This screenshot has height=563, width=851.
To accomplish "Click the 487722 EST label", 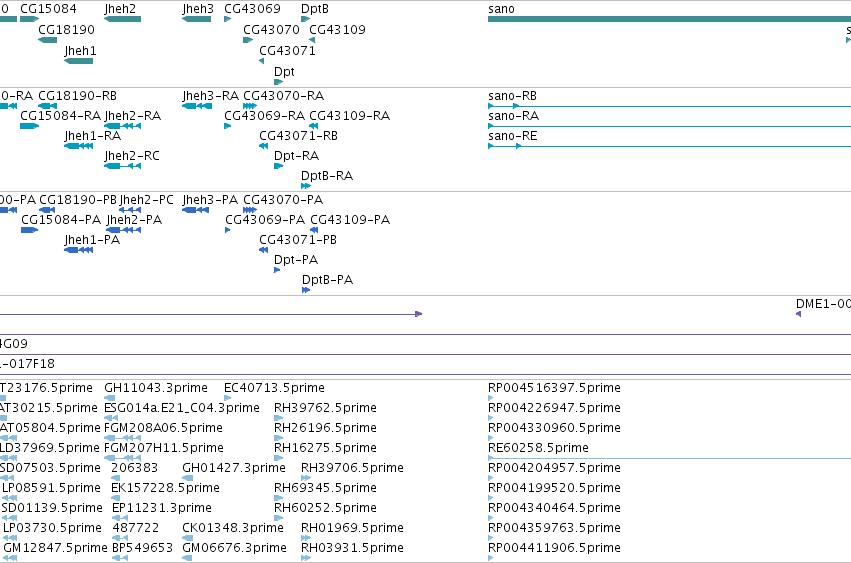I will (136, 528).
